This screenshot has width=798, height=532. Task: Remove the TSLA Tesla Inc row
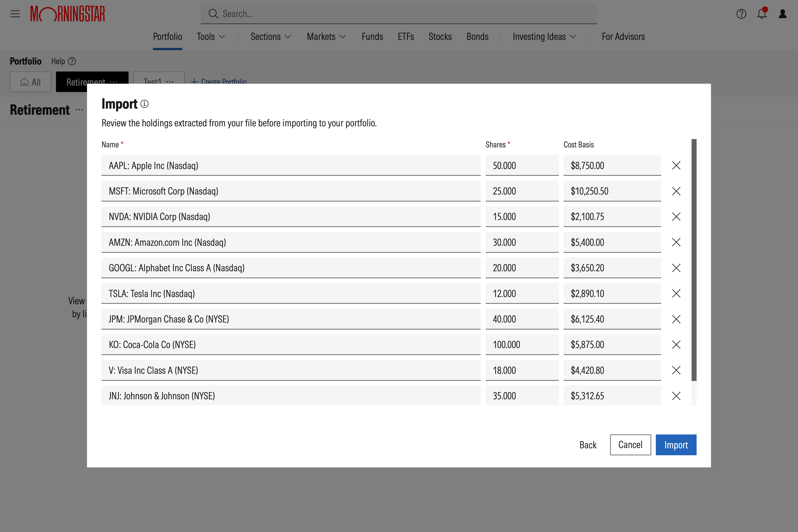(x=676, y=293)
